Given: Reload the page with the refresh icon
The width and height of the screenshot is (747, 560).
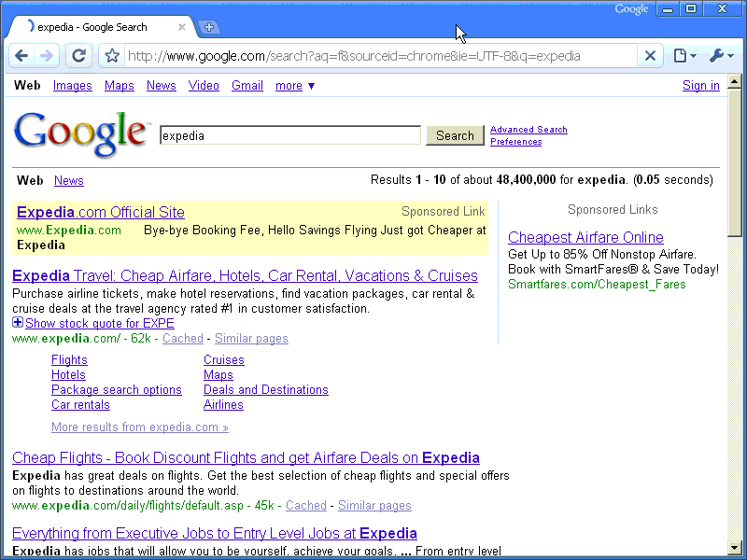Looking at the screenshot, I should pos(78,56).
